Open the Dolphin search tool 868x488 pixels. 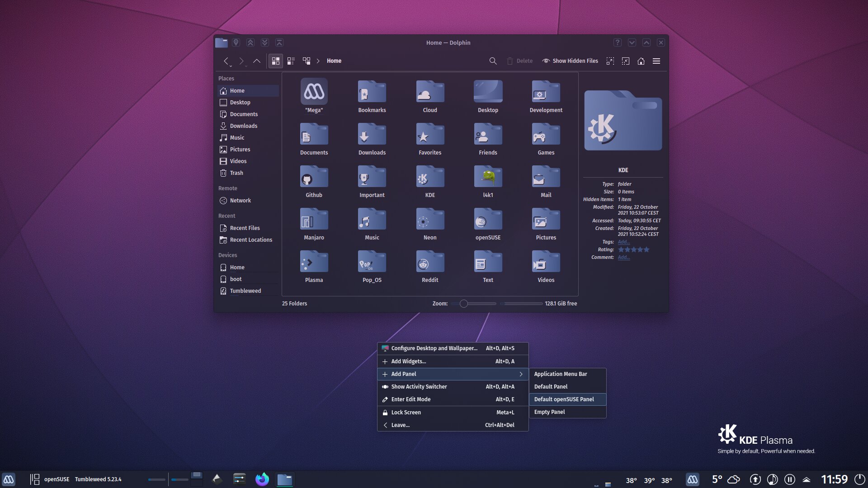click(493, 61)
